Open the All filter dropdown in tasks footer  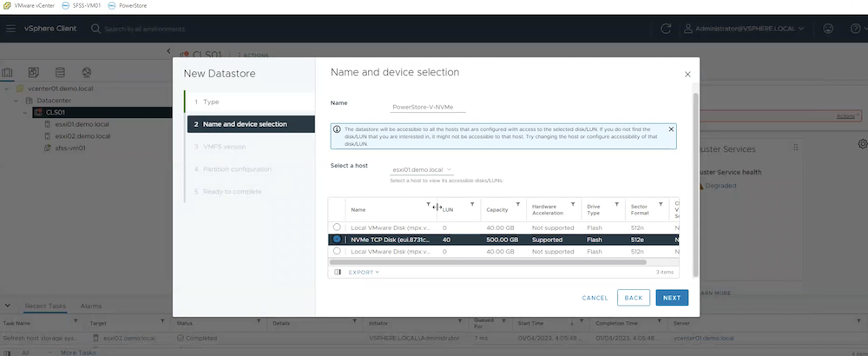[x=37, y=353]
